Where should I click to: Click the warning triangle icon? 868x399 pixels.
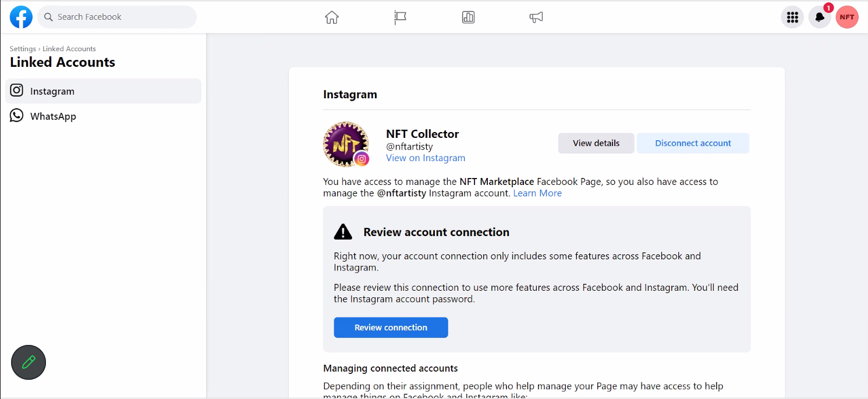tap(343, 231)
